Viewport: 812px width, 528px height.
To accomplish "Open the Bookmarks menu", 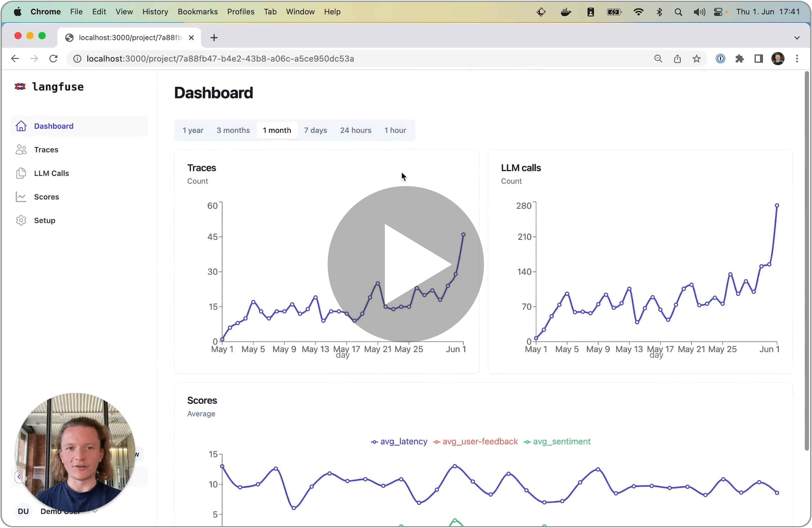I will point(198,12).
